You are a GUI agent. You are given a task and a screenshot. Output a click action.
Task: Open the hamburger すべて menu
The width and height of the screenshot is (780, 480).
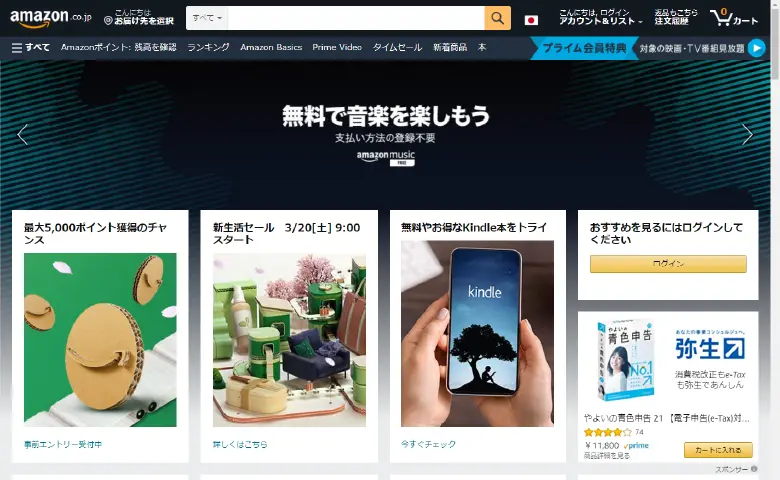pyautogui.click(x=30, y=47)
